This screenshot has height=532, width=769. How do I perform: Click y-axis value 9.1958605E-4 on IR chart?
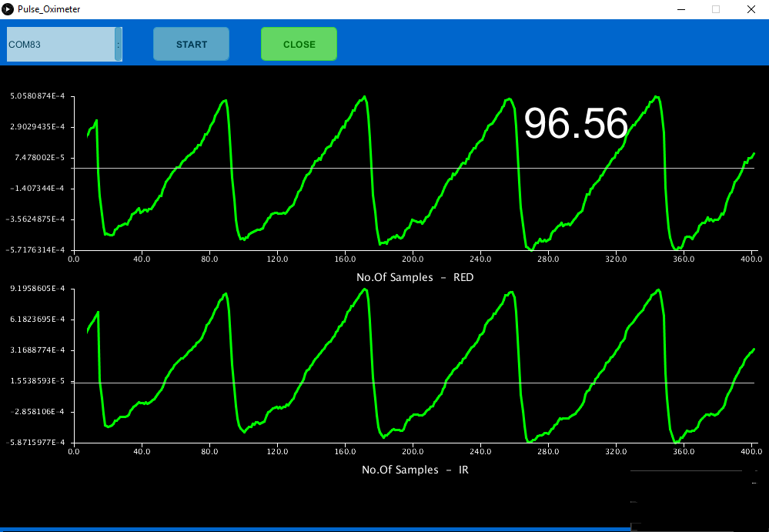(37, 289)
